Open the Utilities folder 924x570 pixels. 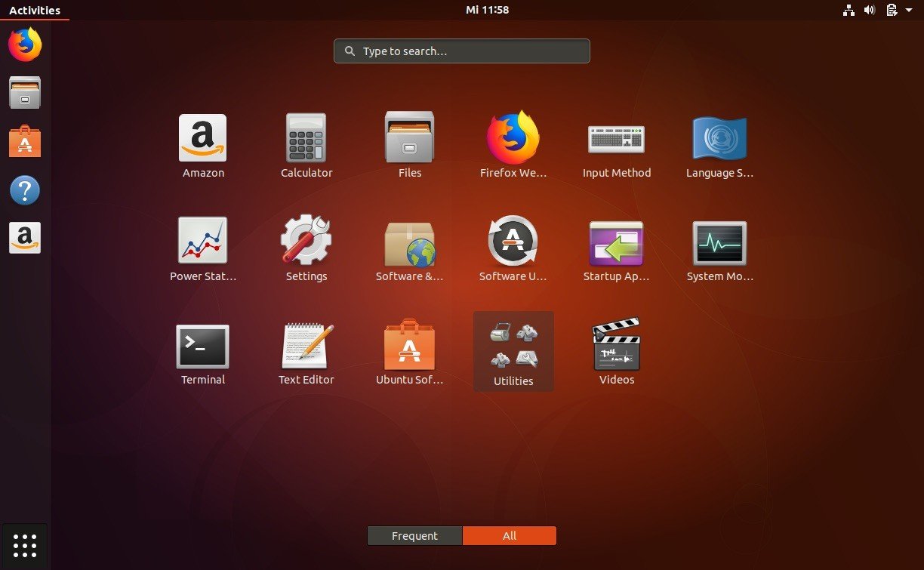point(513,345)
